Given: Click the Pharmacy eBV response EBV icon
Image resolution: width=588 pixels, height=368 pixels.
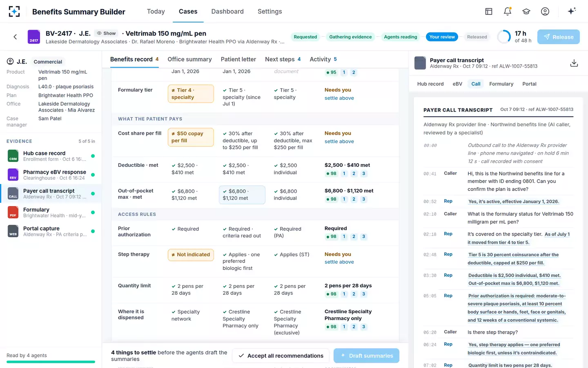Looking at the screenshot, I should (x=13, y=175).
